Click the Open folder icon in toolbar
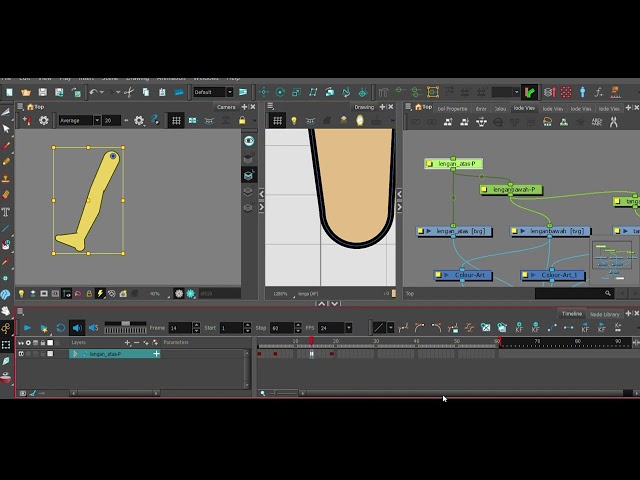This screenshot has height=480, width=640. (25, 92)
